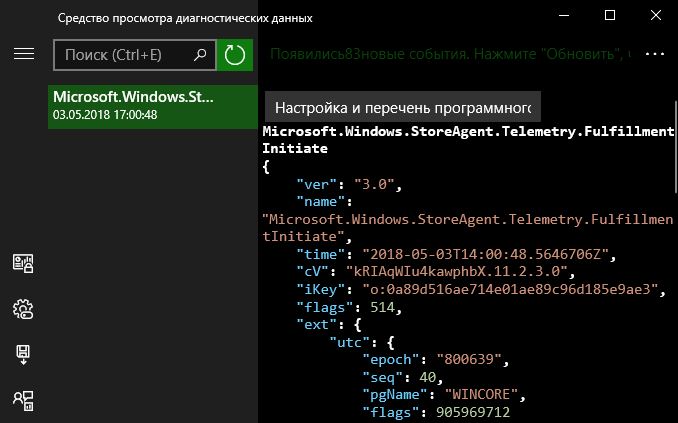Click the flags value 905969712
Image resolution: width=678 pixels, height=423 pixels.
(x=473, y=412)
